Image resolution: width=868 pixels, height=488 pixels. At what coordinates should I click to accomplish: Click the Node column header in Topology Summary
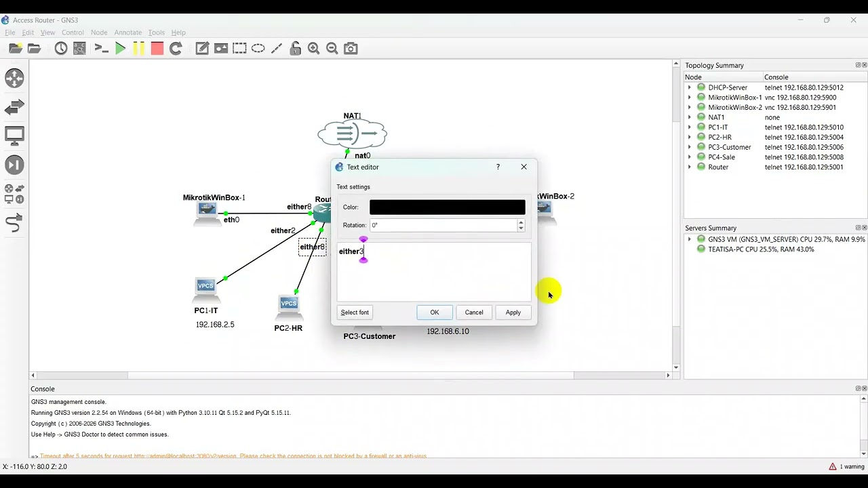point(723,77)
